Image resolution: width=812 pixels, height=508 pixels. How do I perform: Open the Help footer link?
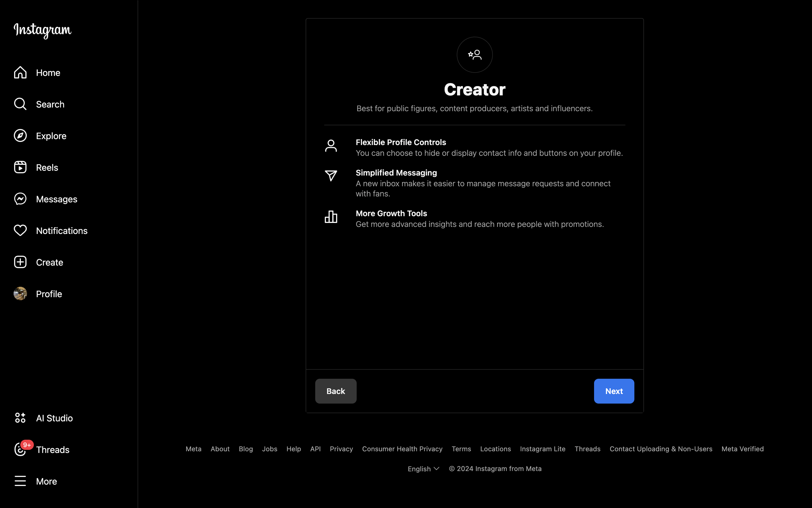tap(294, 449)
